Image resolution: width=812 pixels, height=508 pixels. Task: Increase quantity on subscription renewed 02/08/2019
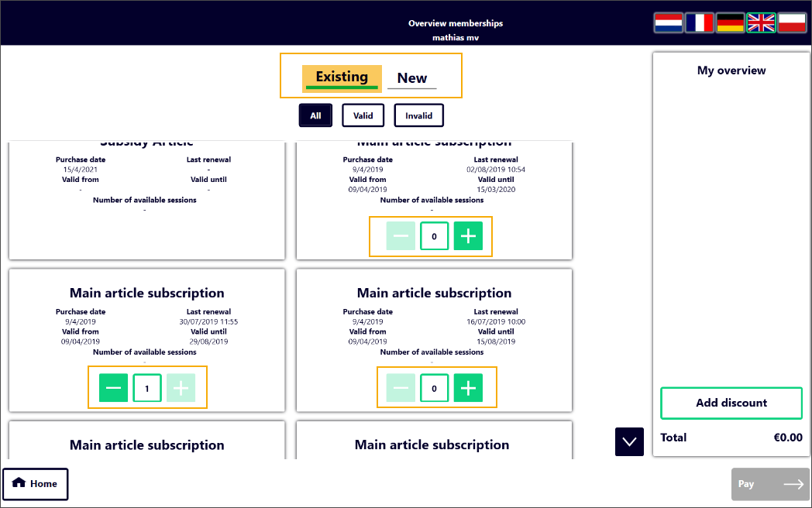468,236
